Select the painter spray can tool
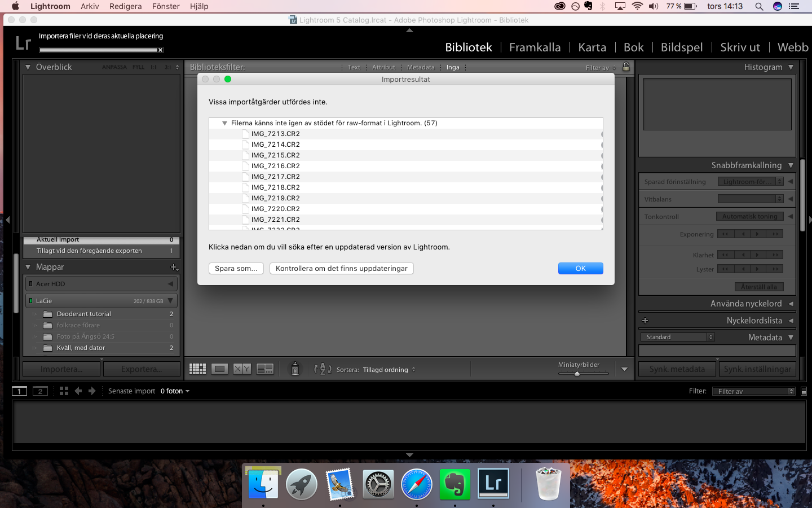This screenshot has width=812, height=508. click(295, 369)
